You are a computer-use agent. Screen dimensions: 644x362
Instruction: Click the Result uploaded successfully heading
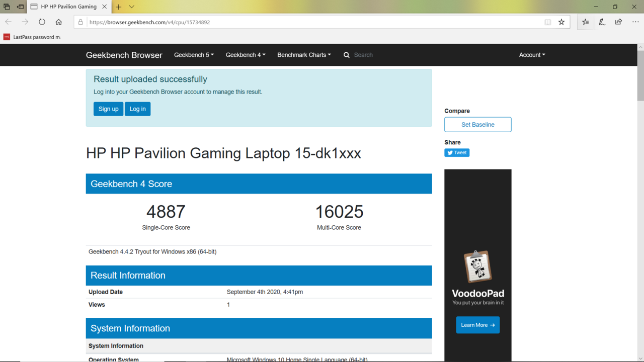(150, 79)
